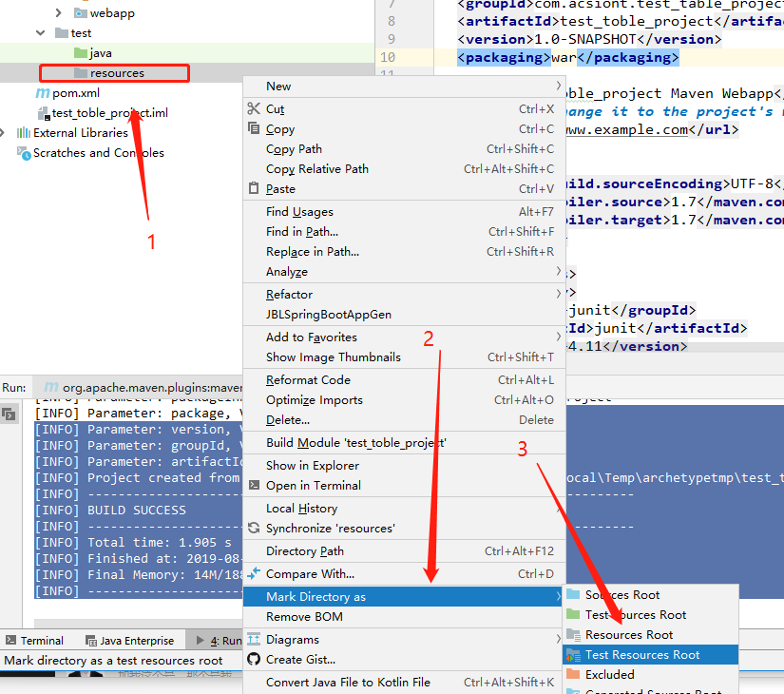Switch to the Java Enterprise tab
Image resolution: width=784 pixels, height=694 pixels.
129,641
